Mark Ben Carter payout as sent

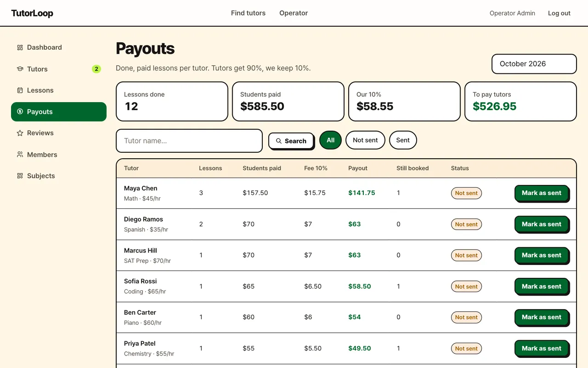542,317
